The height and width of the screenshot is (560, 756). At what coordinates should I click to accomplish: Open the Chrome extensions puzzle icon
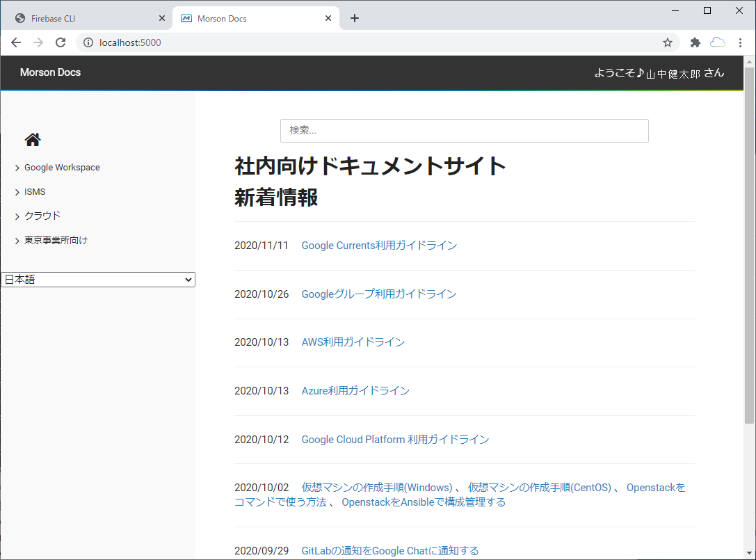coord(695,42)
